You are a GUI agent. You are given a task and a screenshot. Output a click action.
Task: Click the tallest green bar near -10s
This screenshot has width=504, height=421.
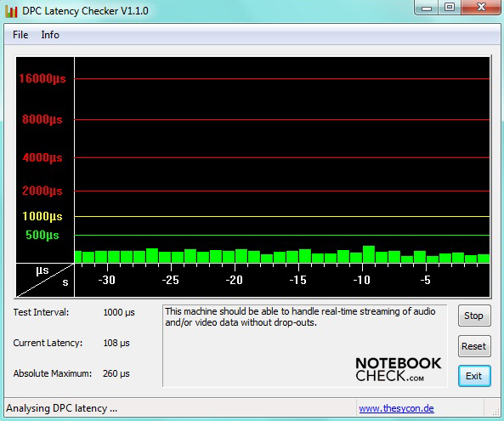(x=369, y=254)
